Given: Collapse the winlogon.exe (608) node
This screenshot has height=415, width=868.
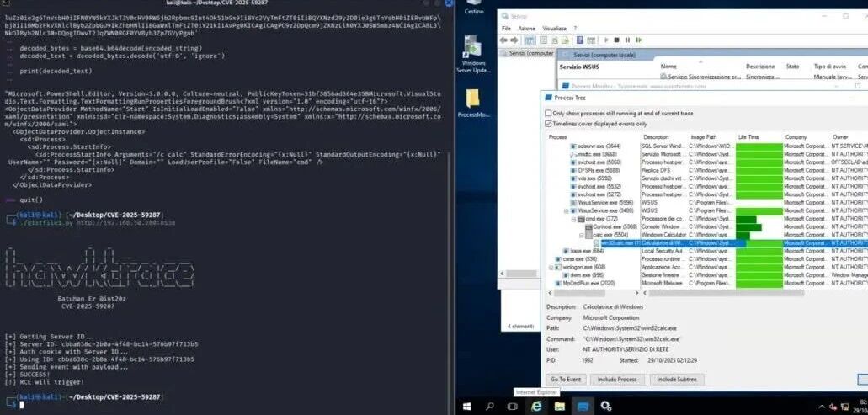Looking at the screenshot, I should (x=551, y=267).
